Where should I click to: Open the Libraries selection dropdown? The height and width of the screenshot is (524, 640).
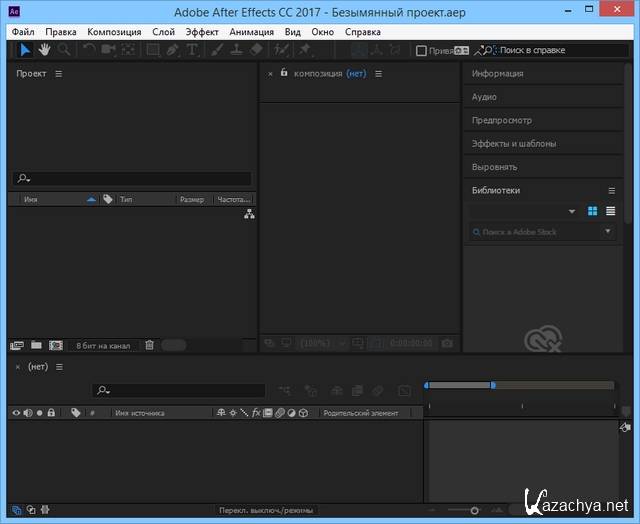point(572,211)
